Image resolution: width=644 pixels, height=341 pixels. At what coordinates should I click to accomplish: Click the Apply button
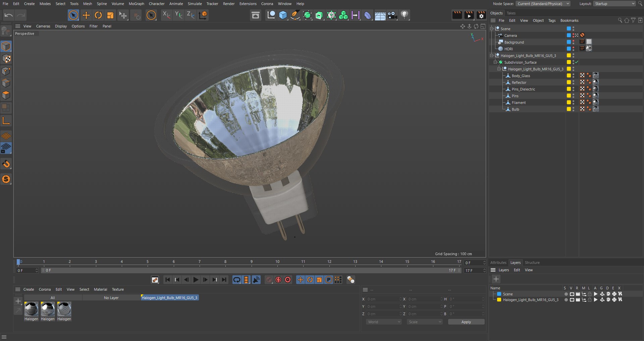[466, 322]
